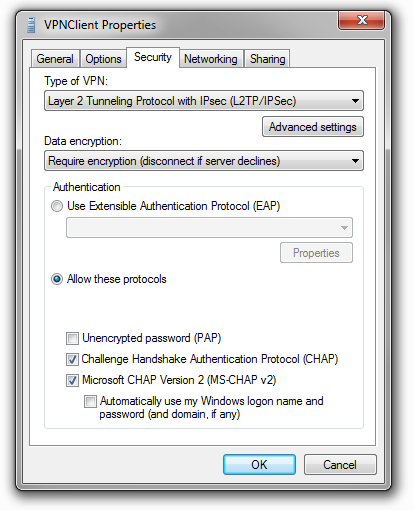Uncheck Challenge Handshake Authentication Protocol (CHAP)
This screenshot has width=414, height=511.
point(72,359)
